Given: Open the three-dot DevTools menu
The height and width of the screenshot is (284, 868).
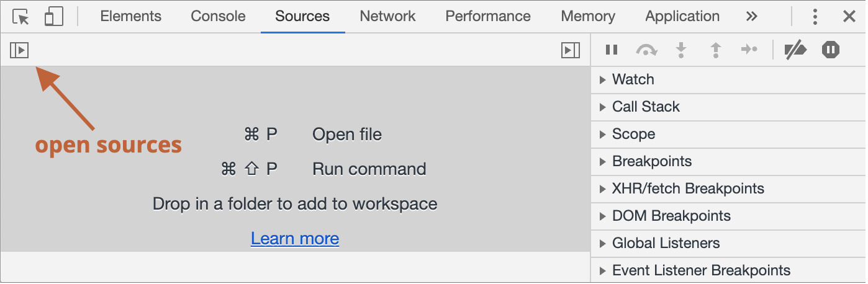Looking at the screenshot, I should pyautogui.click(x=815, y=17).
